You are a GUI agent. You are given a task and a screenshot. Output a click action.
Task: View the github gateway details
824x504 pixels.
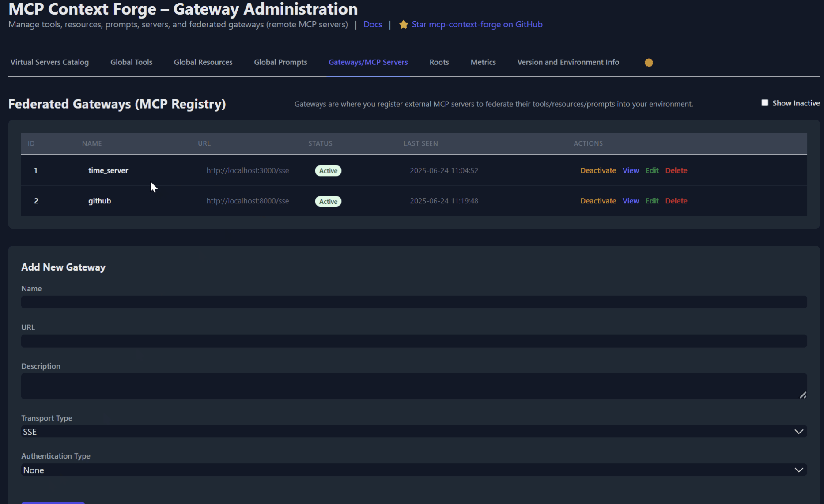click(631, 201)
